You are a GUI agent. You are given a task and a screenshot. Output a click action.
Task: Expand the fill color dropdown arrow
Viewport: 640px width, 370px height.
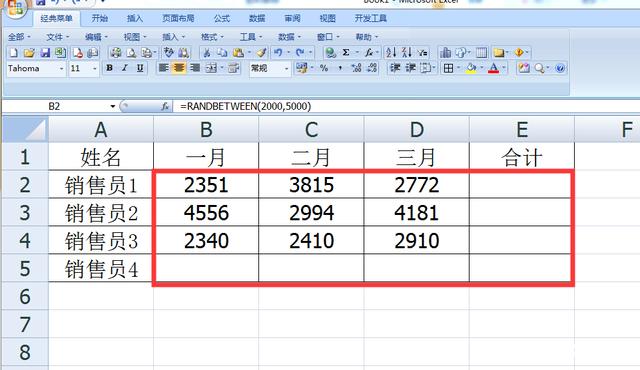tap(482, 68)
